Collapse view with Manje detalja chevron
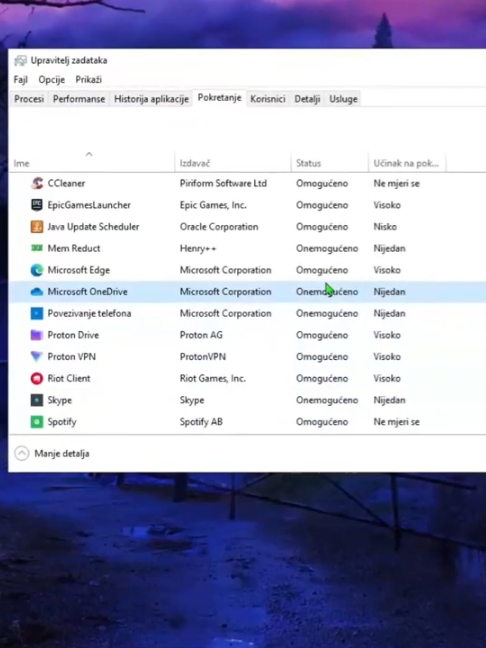This screenshot has width=486, height=648. (x=21, y=453)
